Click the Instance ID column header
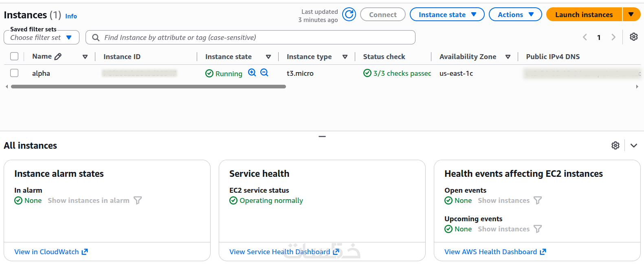 [122, 57]
